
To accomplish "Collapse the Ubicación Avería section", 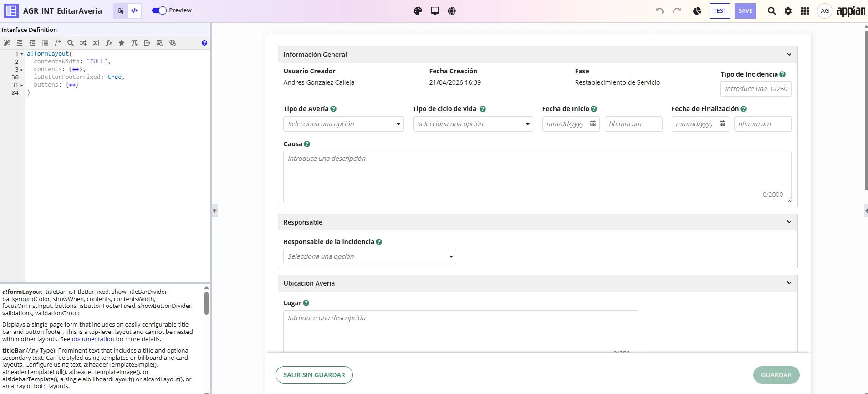I will point(789,283).
